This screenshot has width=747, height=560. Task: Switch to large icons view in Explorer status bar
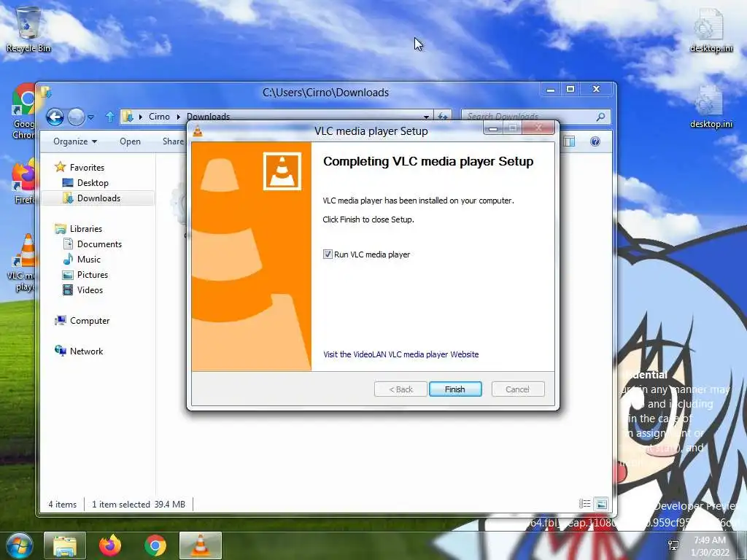click(x=601, y=504)
